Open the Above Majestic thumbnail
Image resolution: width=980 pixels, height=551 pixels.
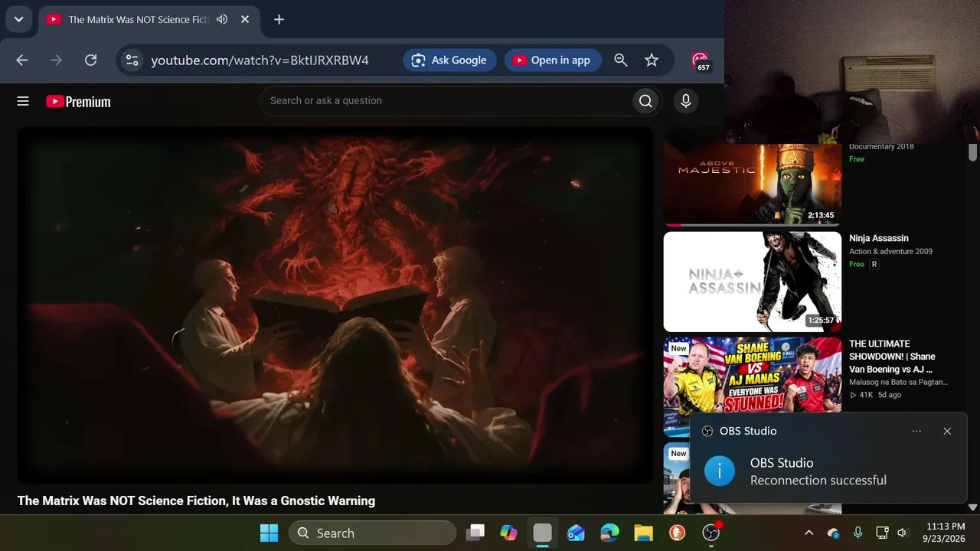click(x=753, y=184)
